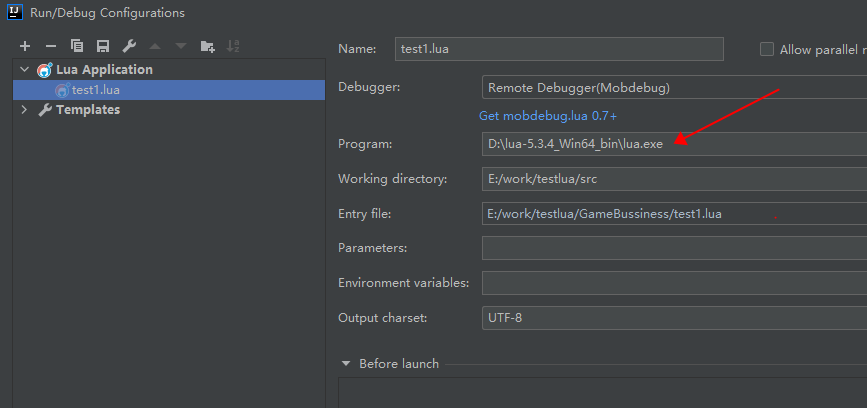Remove the selected configuration
This screenshot has width=867, height=408.
click(x=51, y=46)
